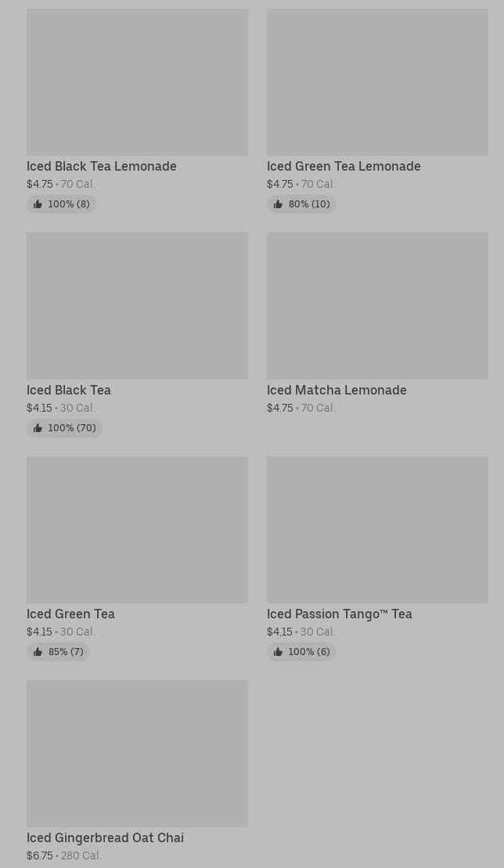Screen dimensions: 504x868
Task: Click the Iced Black Tea Lemonade title
Action: pos(102,166)
